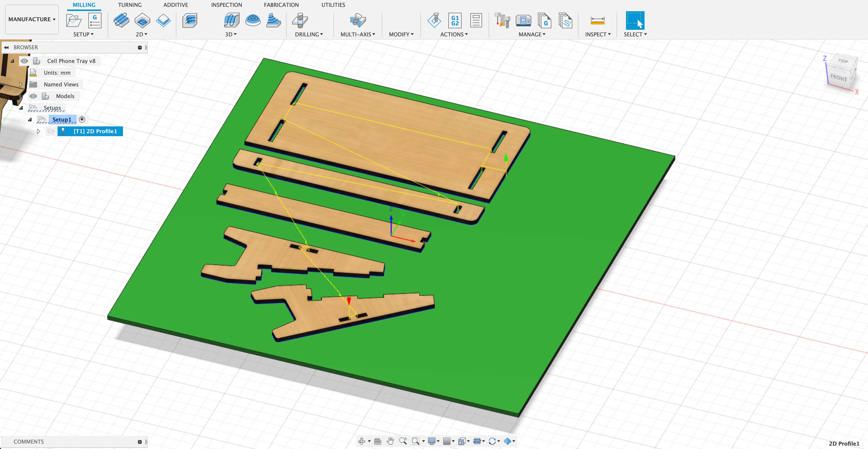This screenshot has width=868, height=449.
Task: Expand the 2D Profile1 operation node
Action: (38, 131)
